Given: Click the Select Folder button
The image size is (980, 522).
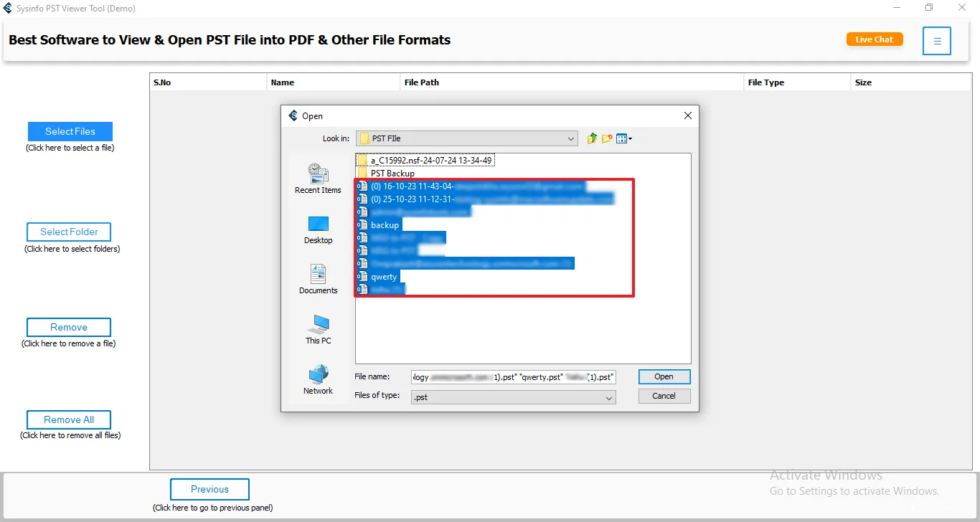Looking at the screenshot, I should [69, 232].
